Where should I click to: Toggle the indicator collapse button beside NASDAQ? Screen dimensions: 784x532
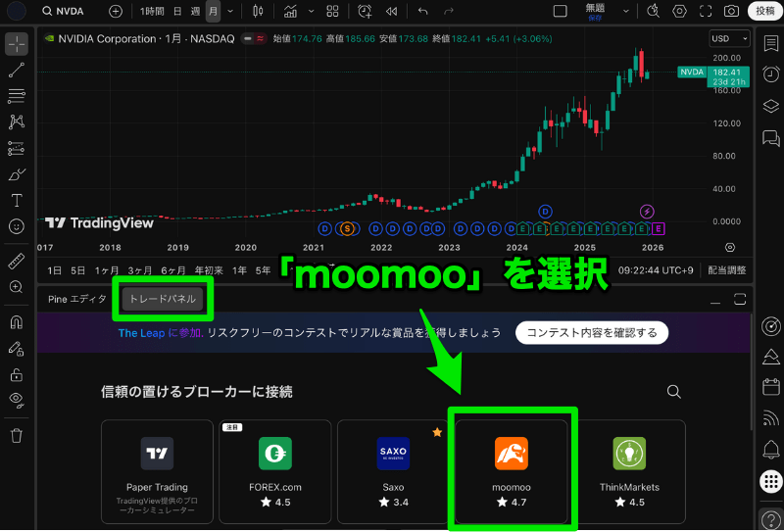(253, 38)
